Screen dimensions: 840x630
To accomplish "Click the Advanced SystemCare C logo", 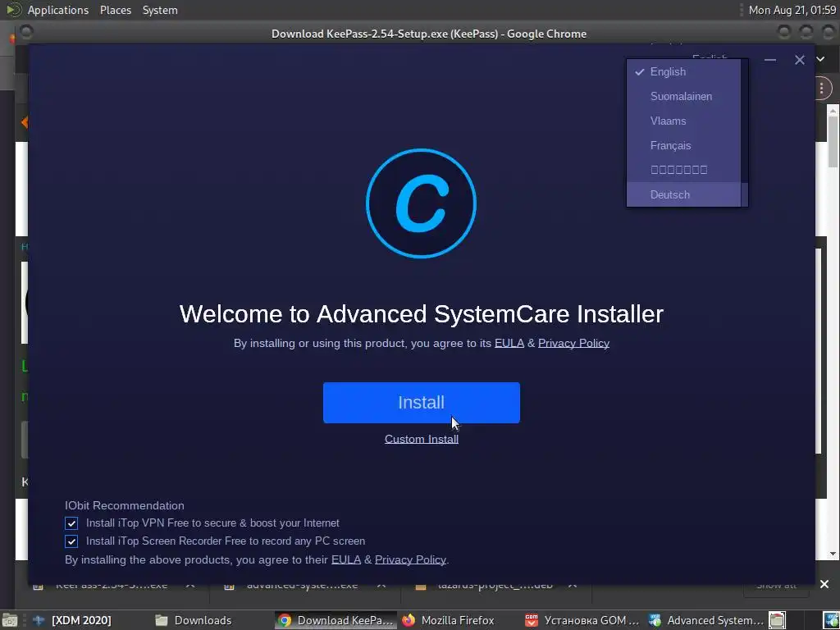I will click(x=421, y=203).
